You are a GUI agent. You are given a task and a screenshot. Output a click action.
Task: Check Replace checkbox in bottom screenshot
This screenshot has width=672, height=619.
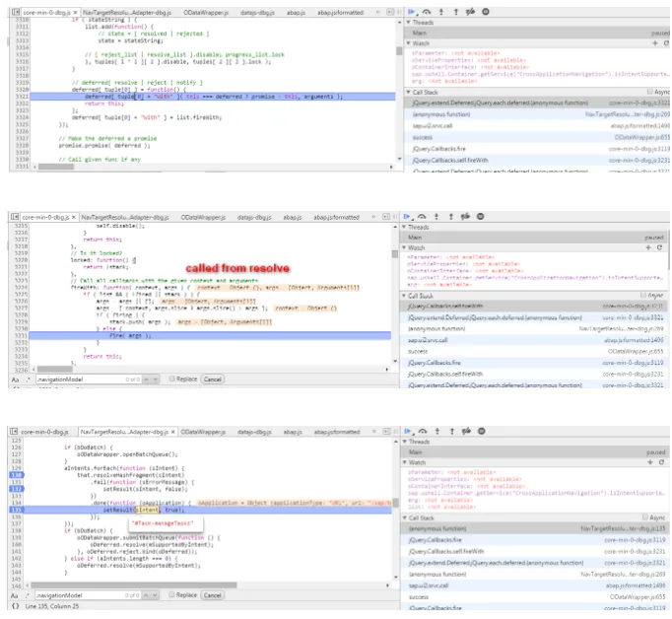pos(171,595)
